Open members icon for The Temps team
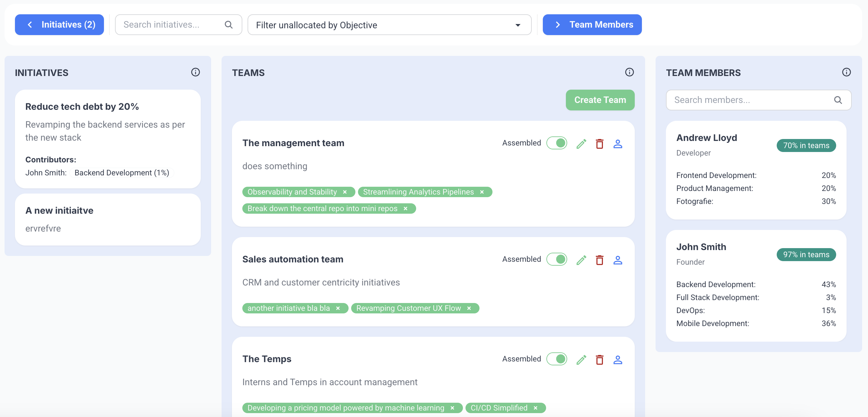Image resolution: width=868 pixels, height=417 pixels. pos(617,360)
